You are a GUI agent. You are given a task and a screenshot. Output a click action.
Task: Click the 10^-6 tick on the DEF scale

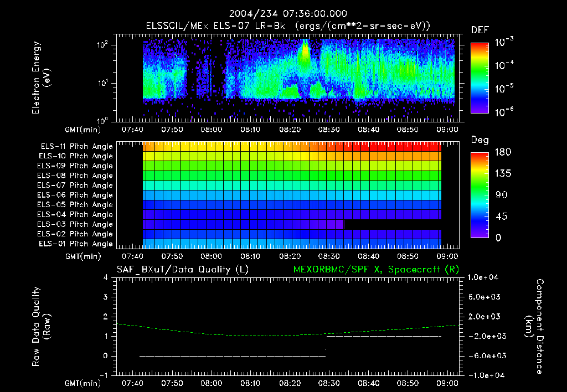coord(504,112)
